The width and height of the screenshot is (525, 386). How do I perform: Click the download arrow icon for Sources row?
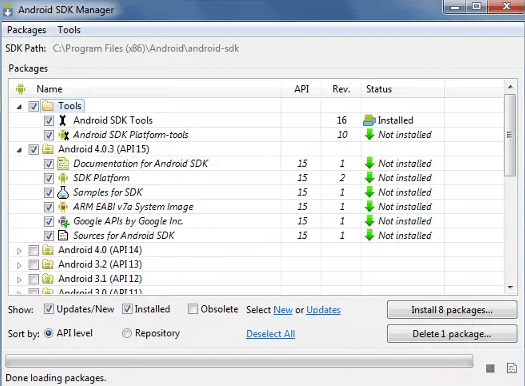(369, 235)
